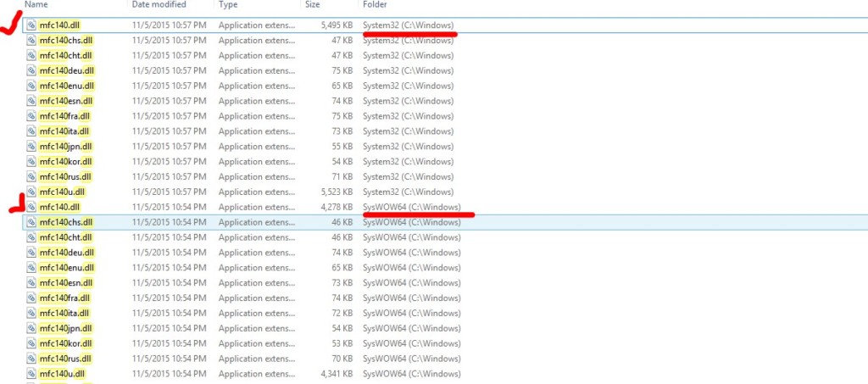
Task: Click the 71 KB size value
Action: coord(342,176)
